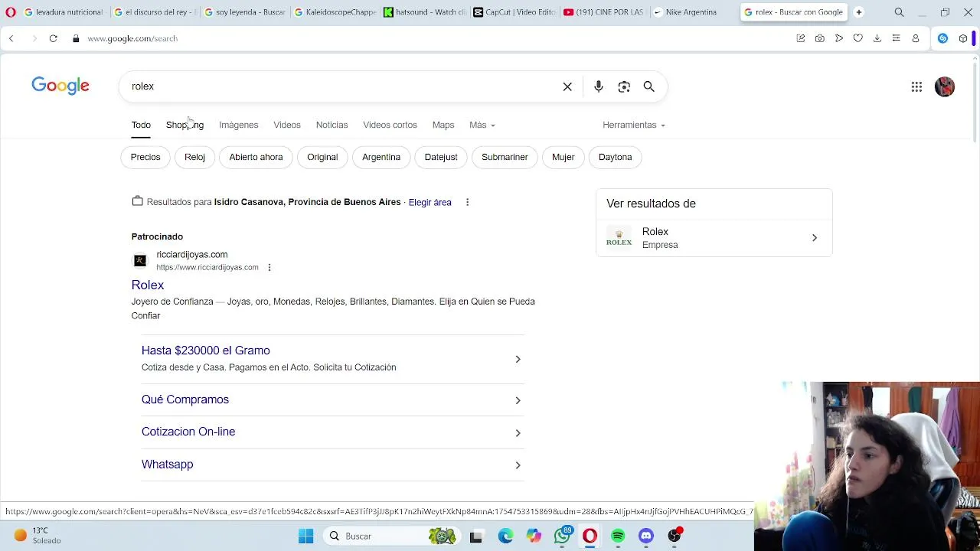This screenshot has width=980, height=551.
Task: Switch to the Maps tab
Action: [x=443, y=125]
